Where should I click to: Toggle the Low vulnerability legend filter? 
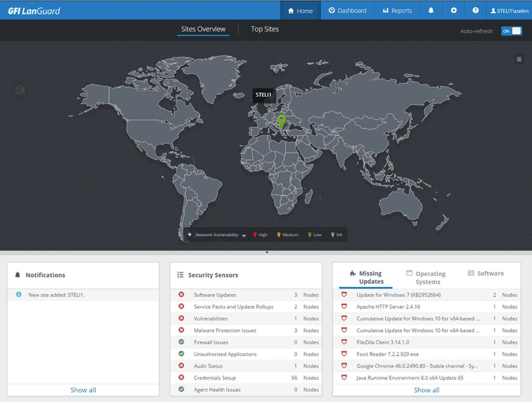pos(314,235)
